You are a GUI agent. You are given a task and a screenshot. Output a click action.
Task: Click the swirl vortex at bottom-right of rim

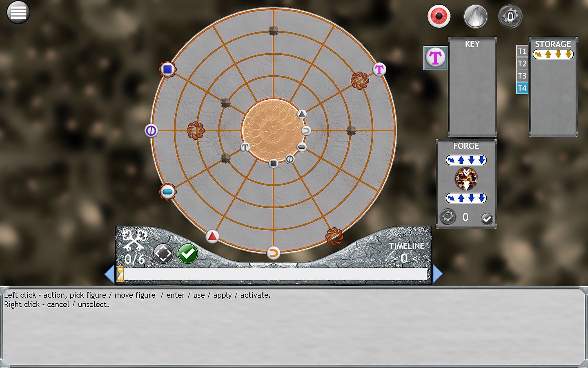click(334, 236)
